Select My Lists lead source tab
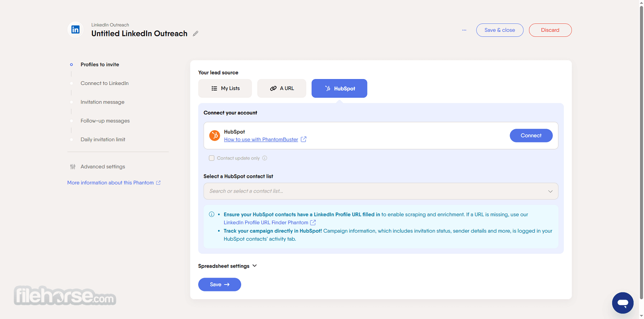Screen dimensions: 644x319 [225, 88]
